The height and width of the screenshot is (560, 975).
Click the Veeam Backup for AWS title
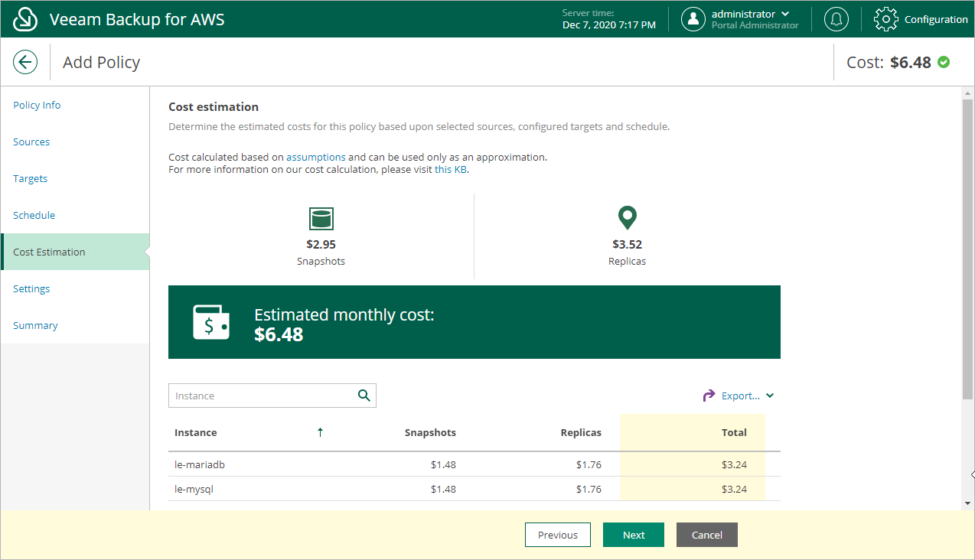coord(137,19)
